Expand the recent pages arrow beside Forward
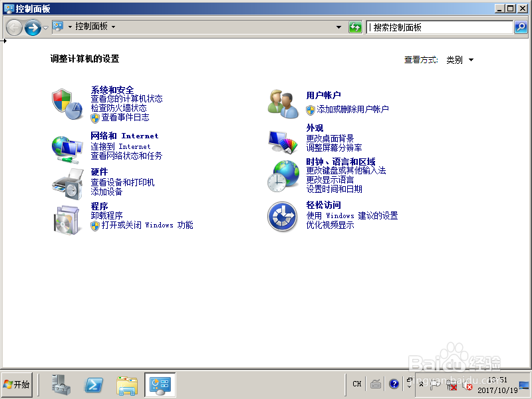 45,27
